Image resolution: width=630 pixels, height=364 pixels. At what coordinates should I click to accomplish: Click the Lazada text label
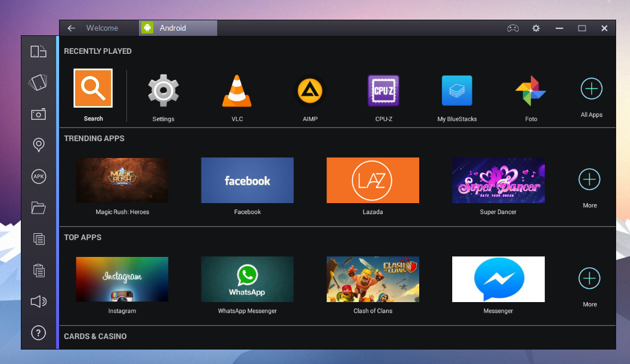point(373,212)
